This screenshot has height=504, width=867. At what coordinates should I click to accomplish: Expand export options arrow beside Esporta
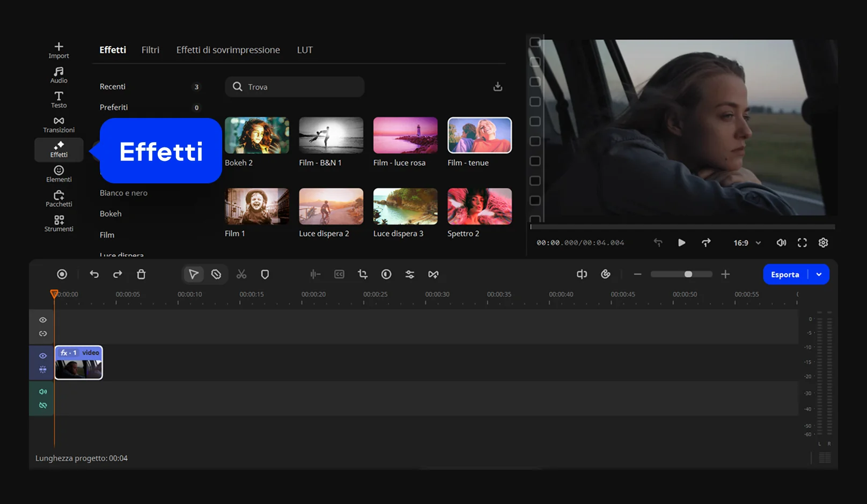[x=819, y=275]
